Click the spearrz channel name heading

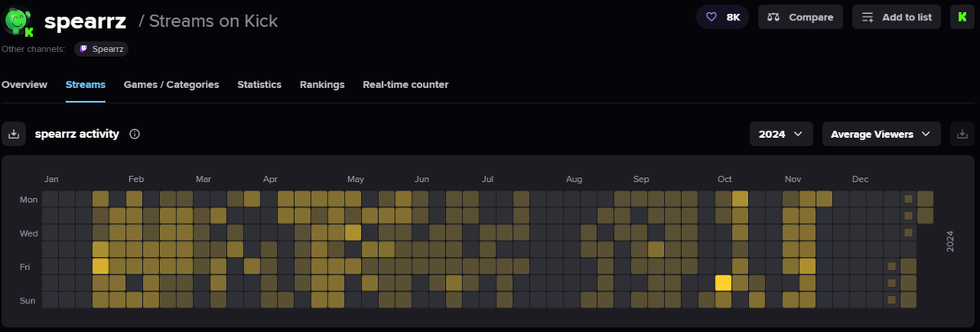(85, 20)
